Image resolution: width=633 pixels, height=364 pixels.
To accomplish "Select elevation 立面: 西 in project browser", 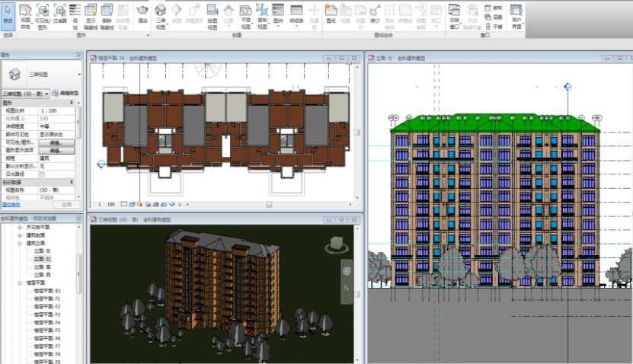I will point(43,275).
